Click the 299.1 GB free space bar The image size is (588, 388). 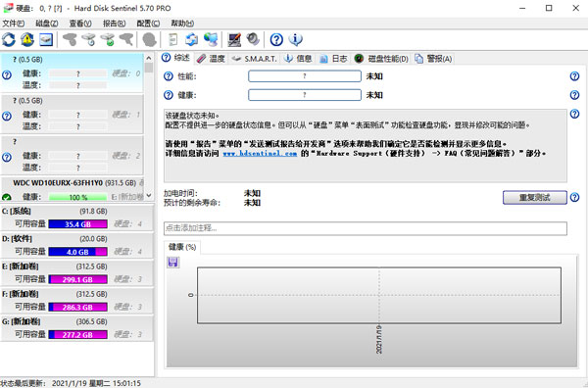click(x=77, y=279)
